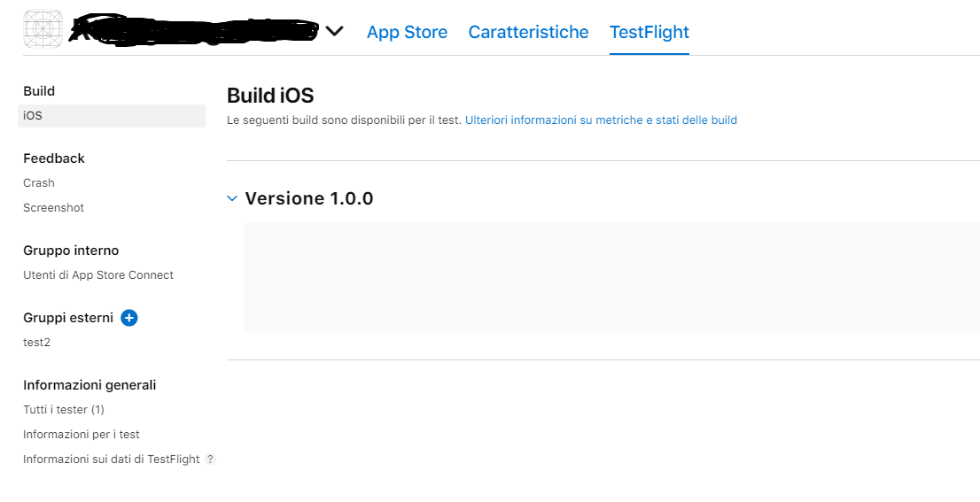Show Tutti i tester list
This screenshot has width=980, height=502.
[x=64, y=410]
